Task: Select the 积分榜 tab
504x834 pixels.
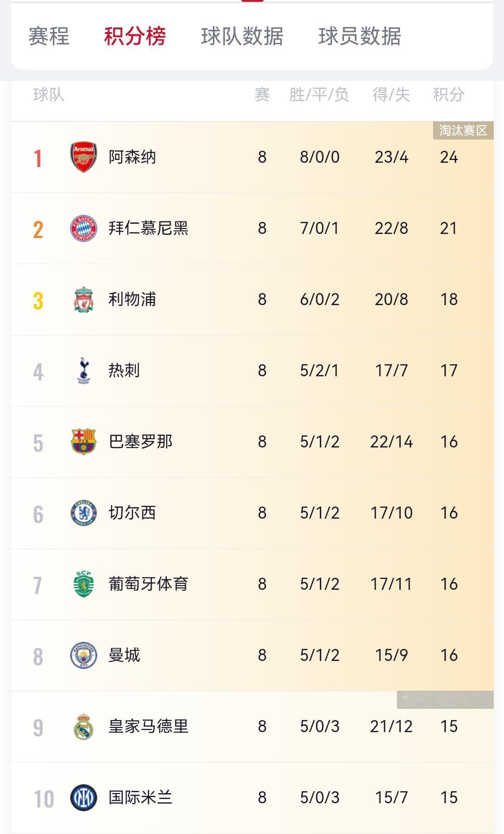Action: tap(135, 36)
